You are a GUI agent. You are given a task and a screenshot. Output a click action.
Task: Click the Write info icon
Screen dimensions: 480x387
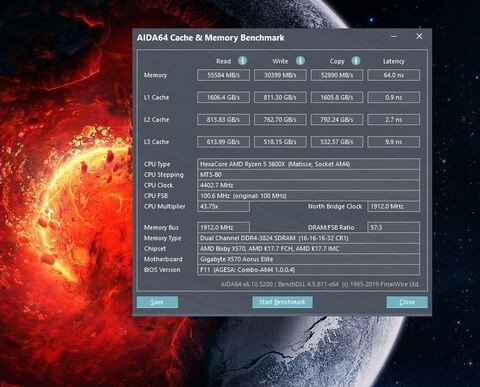(x=300, y=61)
